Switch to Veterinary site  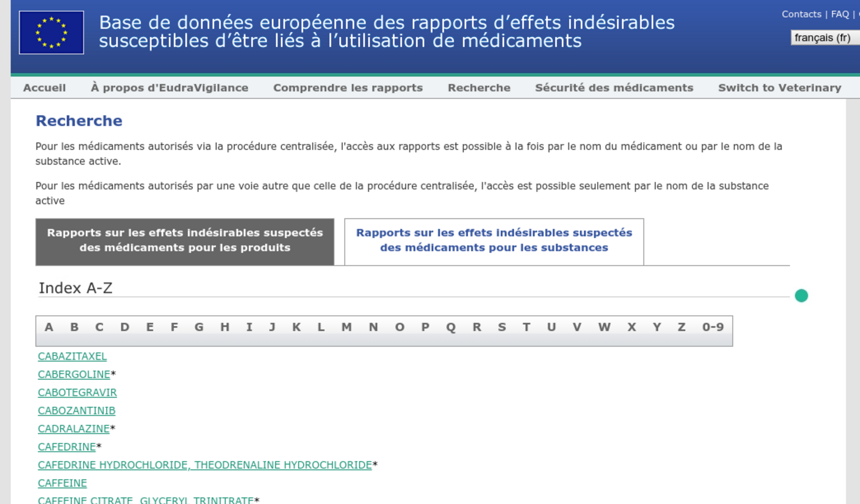click(779, 88)
